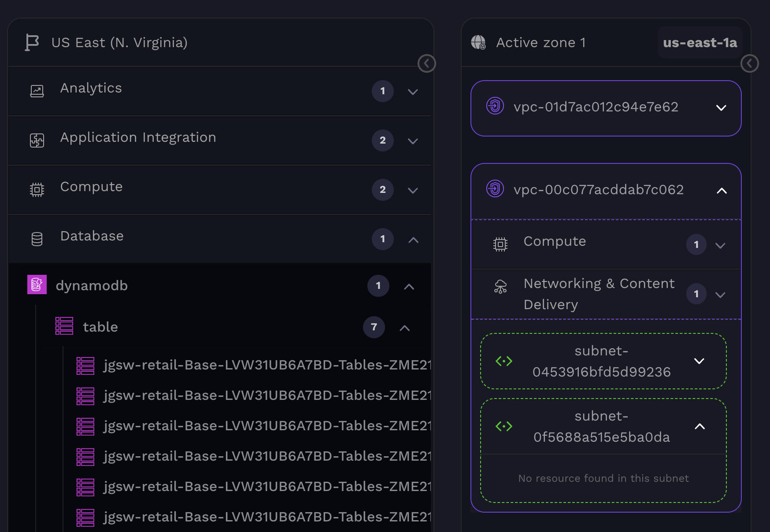Collapse vpc-00c077acddab7c062 with its chevron

[x=722, y=191]
